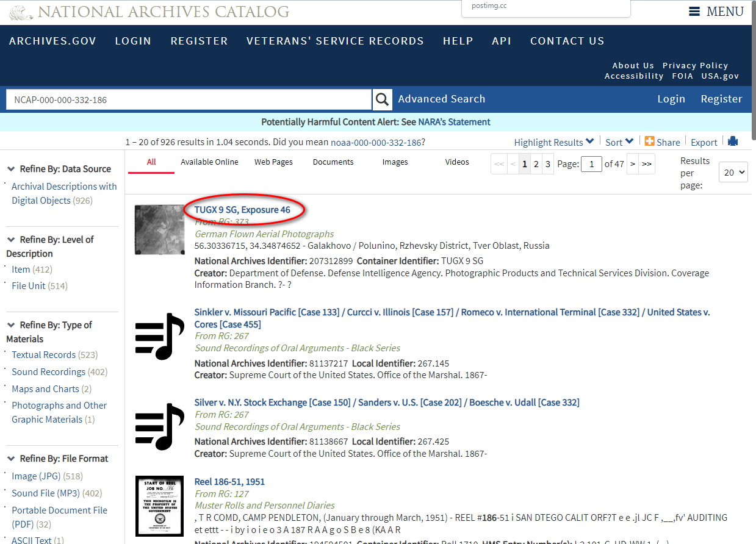Click the Export link
The width and height of the screenshot is (756, 544).
[704, 142]
